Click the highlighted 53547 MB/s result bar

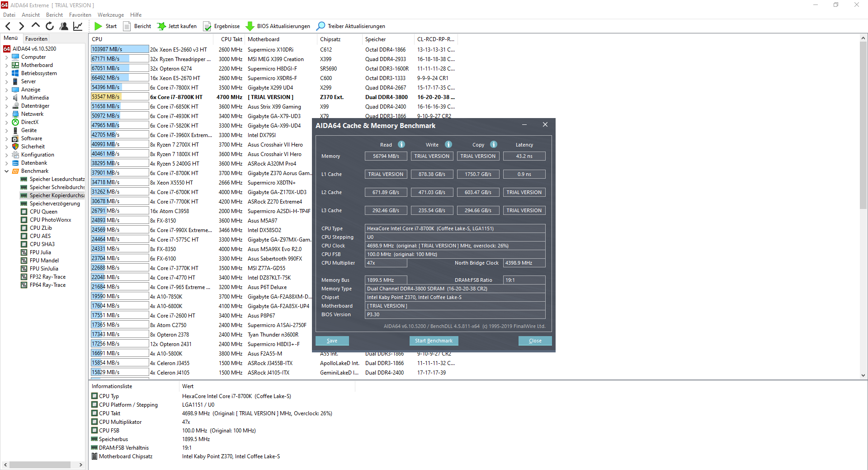[x=120, y=97]
